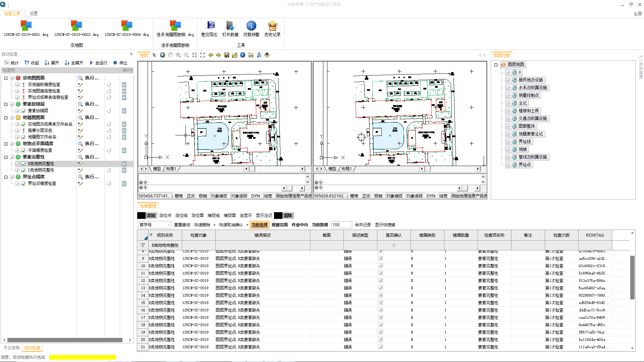Click the expand-to-full-extent arrows icon
The height and width of the screenshot is (362, 644).
coord(203,55)
